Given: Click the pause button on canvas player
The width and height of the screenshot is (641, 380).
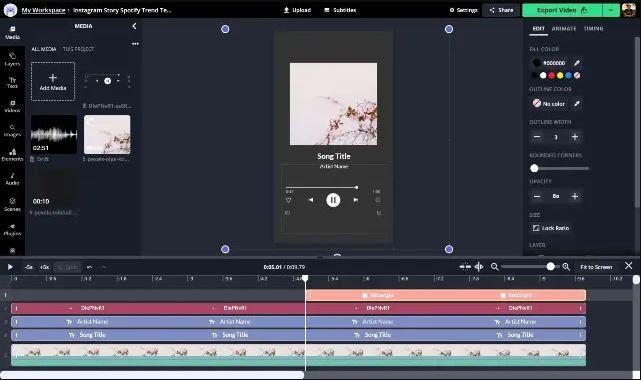Looking at the screenshot, I should [333, 200].
